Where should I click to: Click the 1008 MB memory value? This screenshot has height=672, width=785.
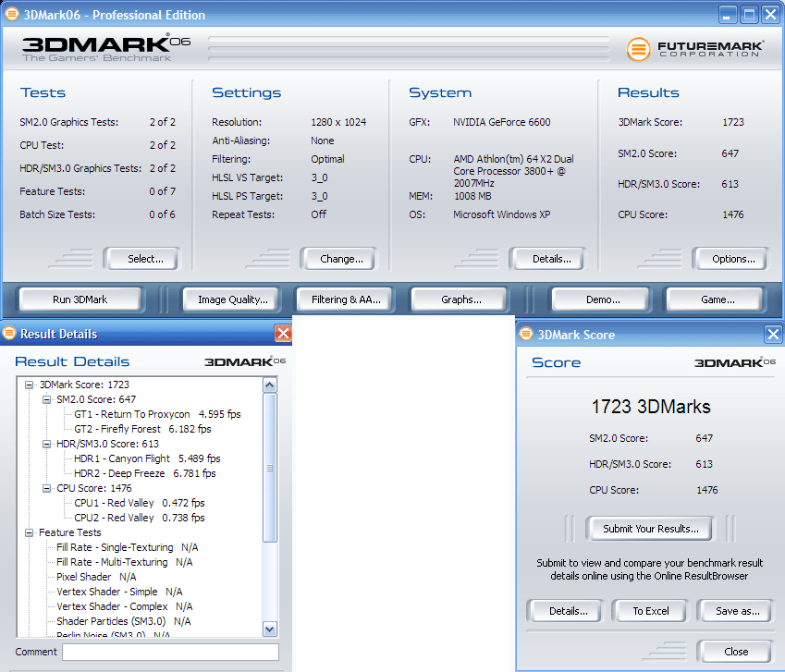(x=472, y=196)
